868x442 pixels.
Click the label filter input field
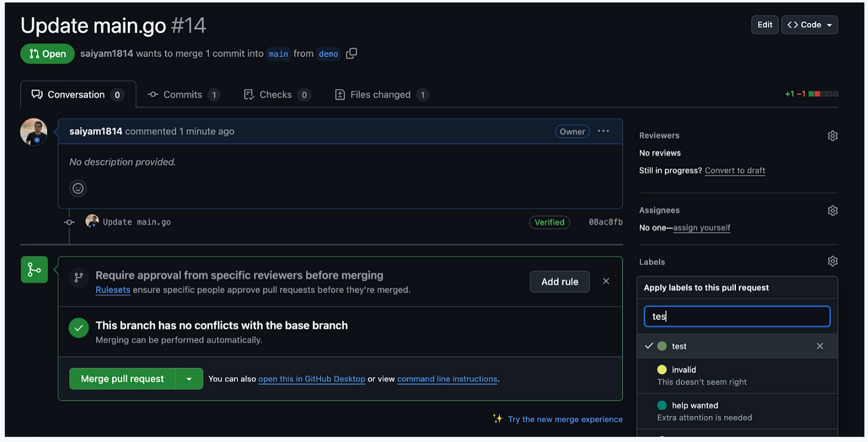pyautogui.click(x=737, y=316)
